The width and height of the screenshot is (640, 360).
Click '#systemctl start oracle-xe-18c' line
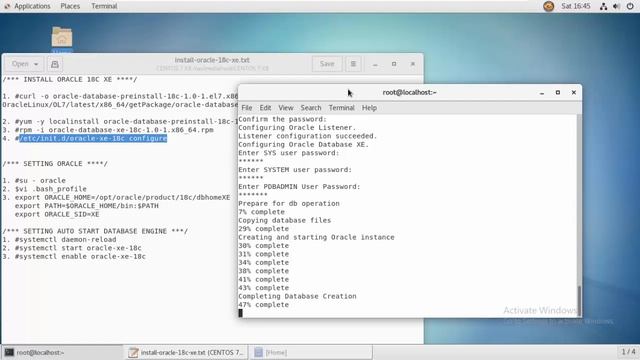(x=78, y=248)
